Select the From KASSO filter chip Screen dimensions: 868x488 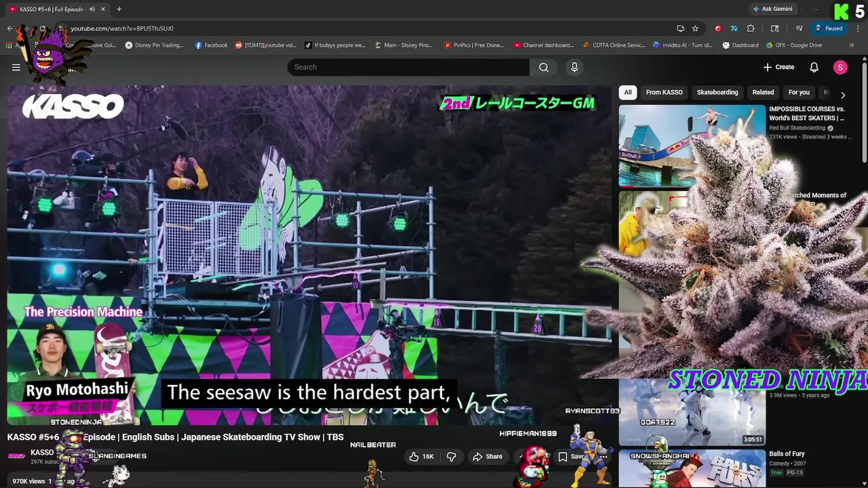point(664,92)
